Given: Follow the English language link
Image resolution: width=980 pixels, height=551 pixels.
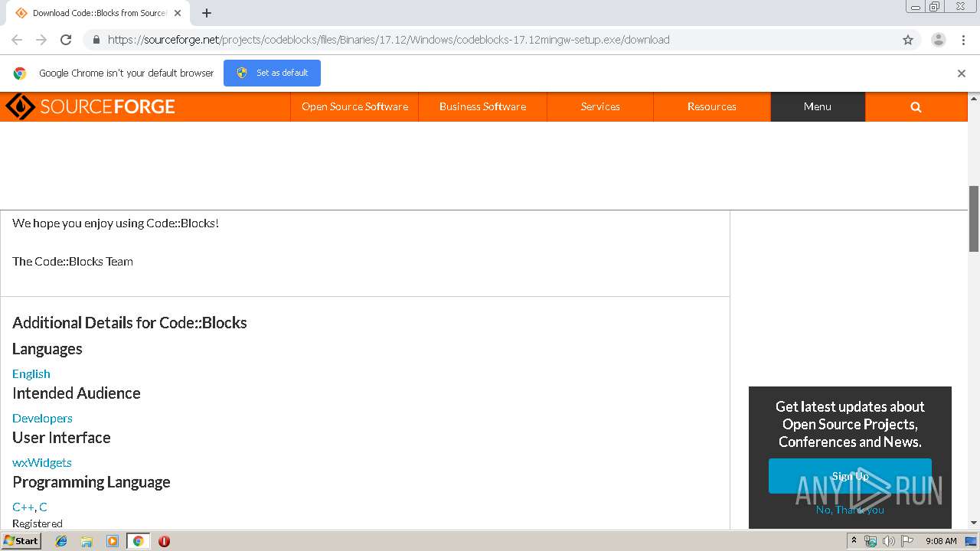Looking at the screenshot, I should [31, 373].
